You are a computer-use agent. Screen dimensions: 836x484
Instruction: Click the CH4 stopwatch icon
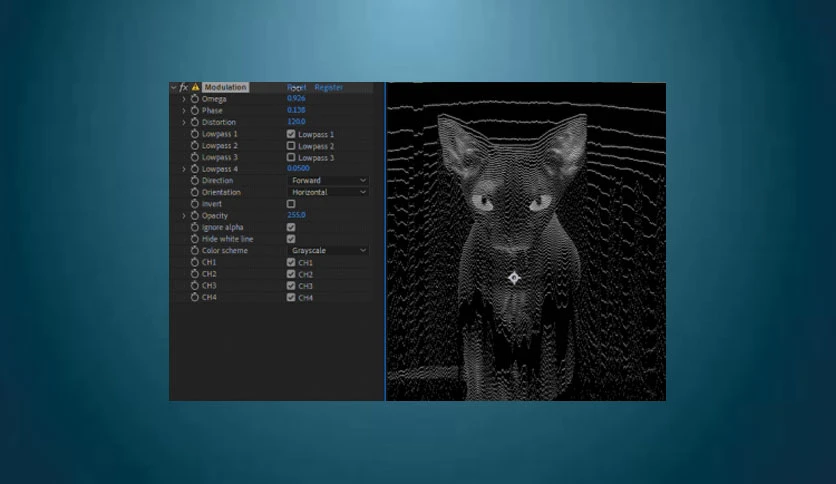point(195,297)
